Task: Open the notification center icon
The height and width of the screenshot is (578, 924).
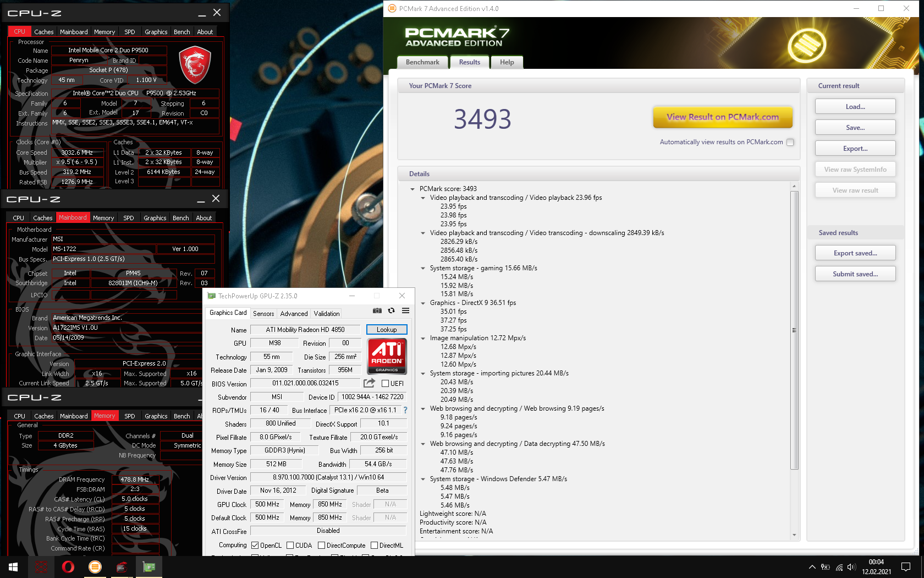Action: 906,567
